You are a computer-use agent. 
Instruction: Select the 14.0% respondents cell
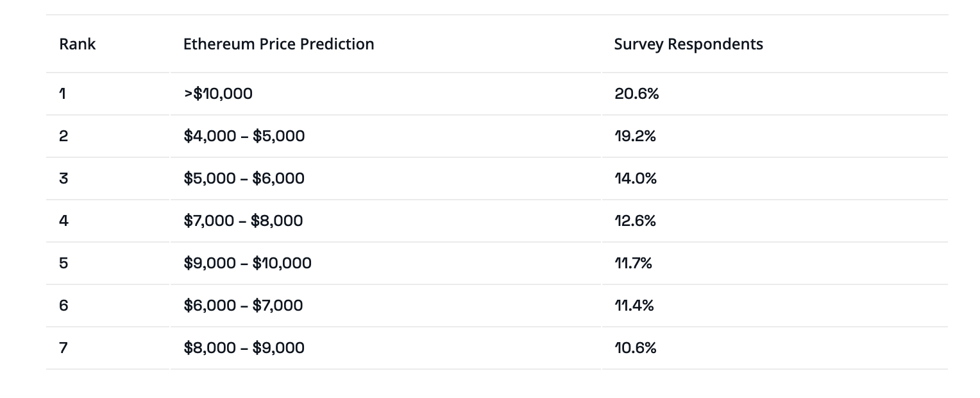coord(636,178)
